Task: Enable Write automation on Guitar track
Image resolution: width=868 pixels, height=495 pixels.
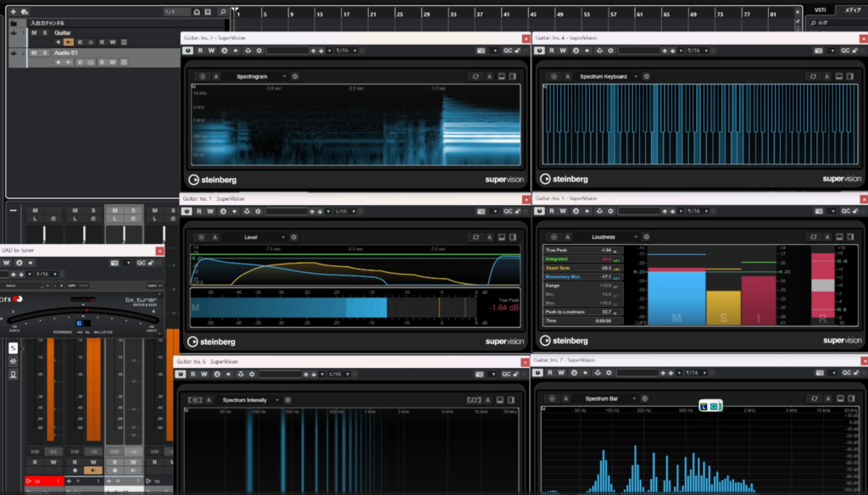Action: (x=113, y=42)
